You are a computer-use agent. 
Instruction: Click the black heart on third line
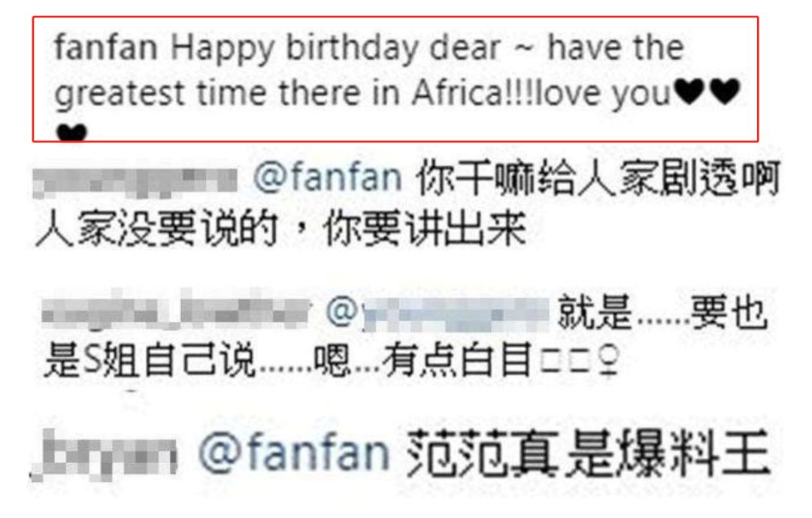click(x=71, y=132)
